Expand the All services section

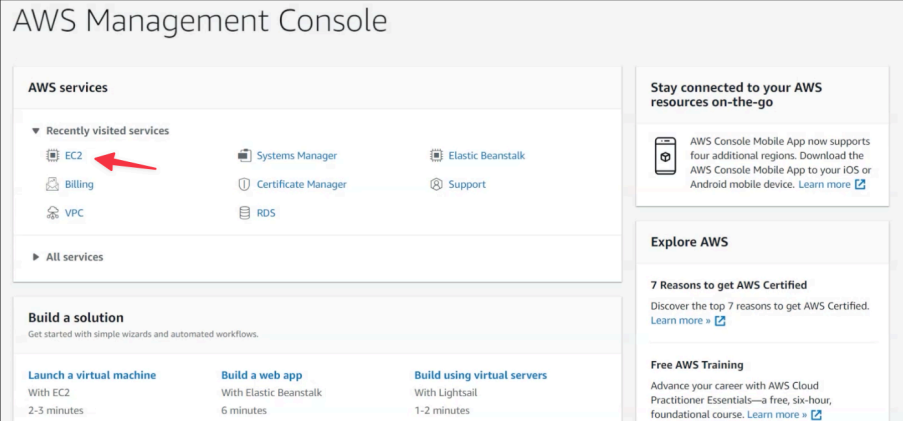point(36,257)
